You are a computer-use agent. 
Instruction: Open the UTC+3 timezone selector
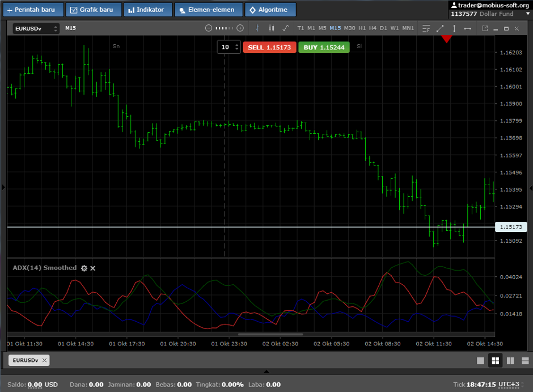(x=509, y=384)
